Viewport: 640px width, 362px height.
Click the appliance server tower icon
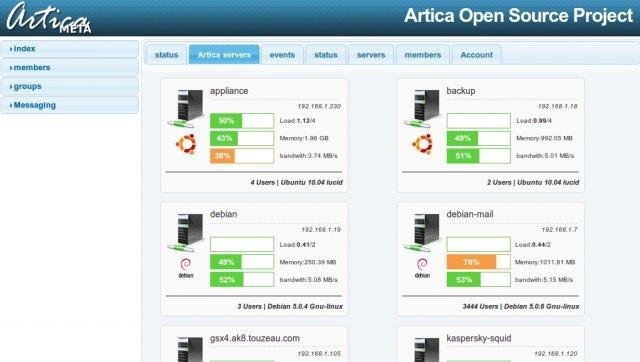(x=186, y=108)
